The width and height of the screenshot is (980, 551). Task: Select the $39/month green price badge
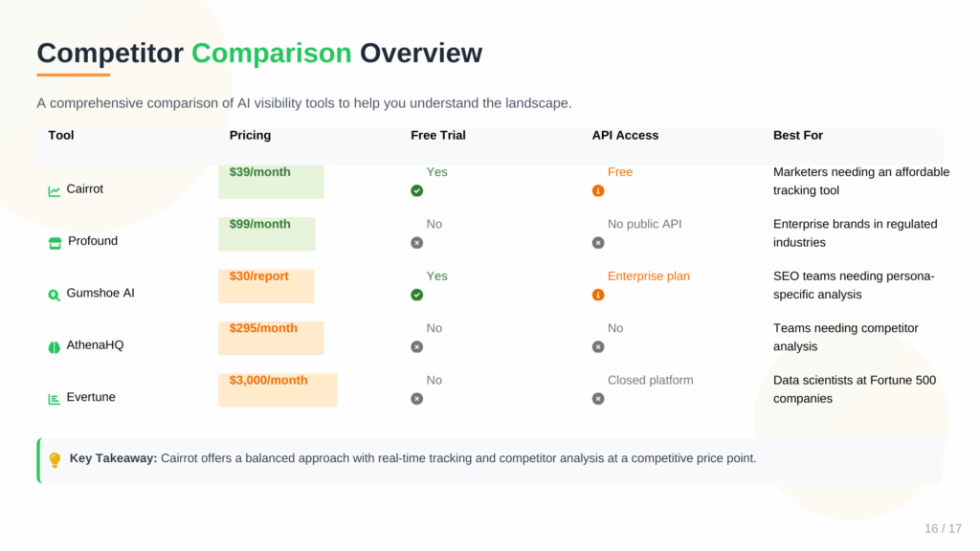pos(271,182)
